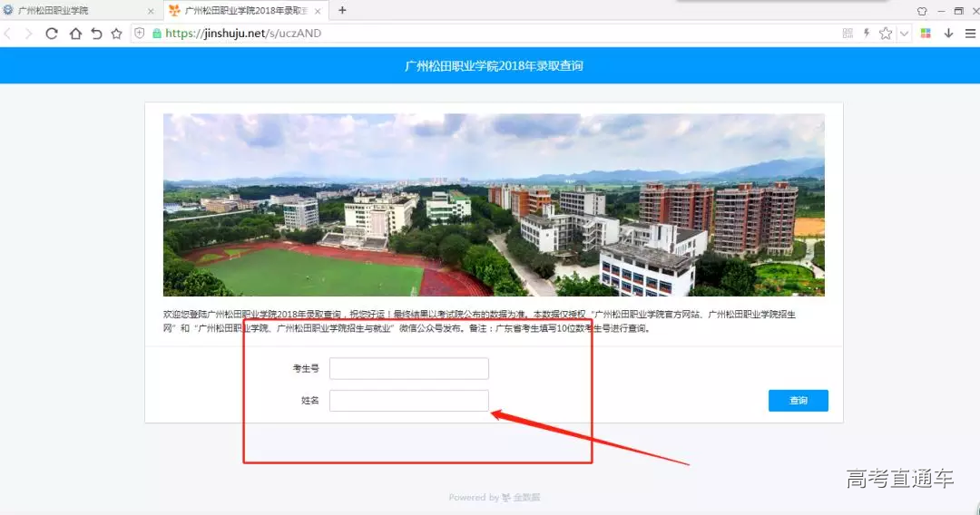The image size is (980, 515).
Task: Bookmark page with the left star icon
Action: (x=116, y=34)
